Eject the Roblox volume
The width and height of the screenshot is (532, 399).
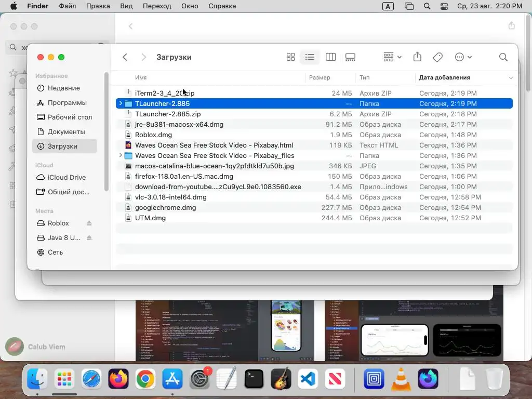[x=89, y=223]
